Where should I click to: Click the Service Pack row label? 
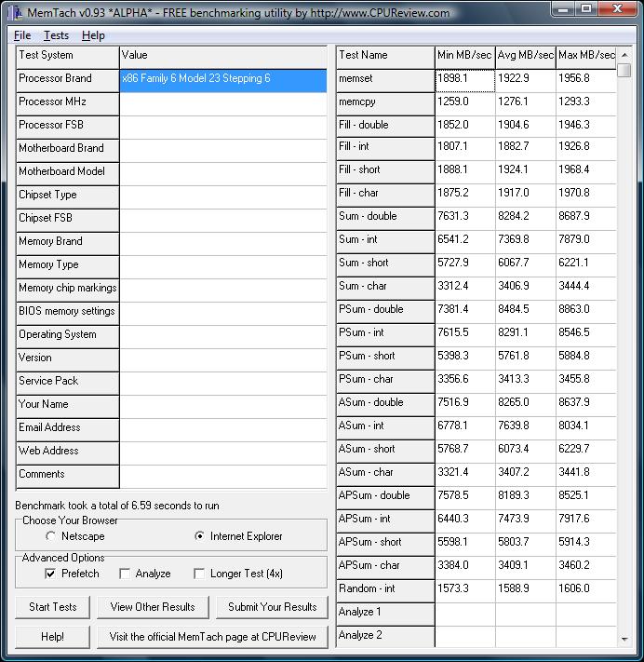pos(68,384)
